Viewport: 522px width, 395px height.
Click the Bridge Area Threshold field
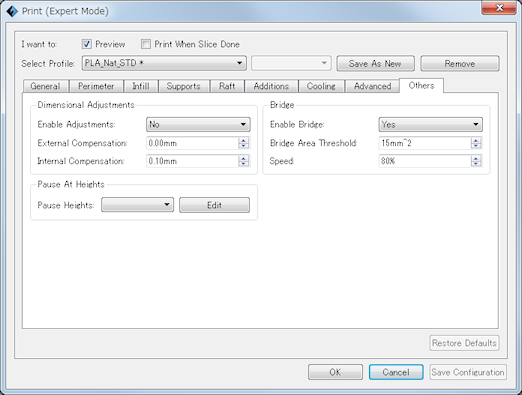[x=425, y=143]
